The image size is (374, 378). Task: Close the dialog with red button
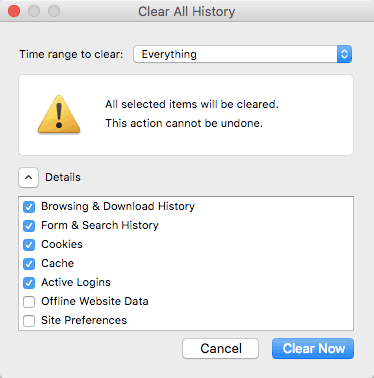14,11
